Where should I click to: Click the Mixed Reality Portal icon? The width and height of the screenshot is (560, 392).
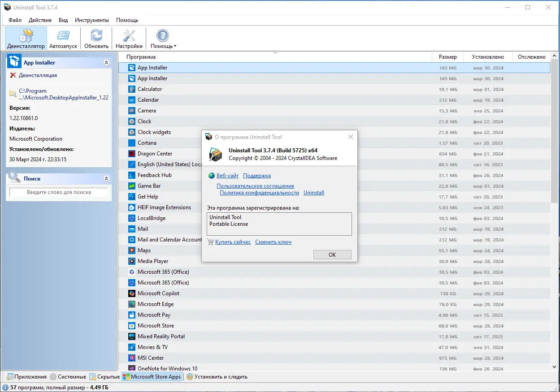pos(131,336)
